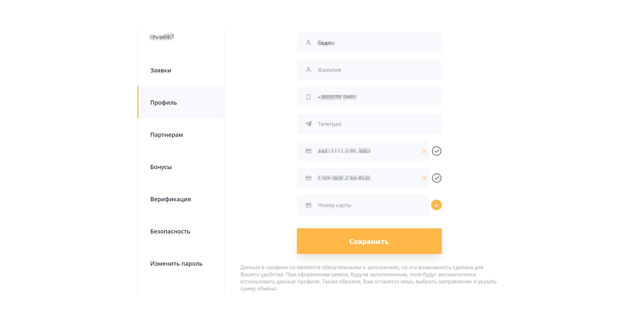Click the card icon in Номер карты field
Image resolution: width=644 pixels, height=322 pixels.
click(x=308, y=205)
